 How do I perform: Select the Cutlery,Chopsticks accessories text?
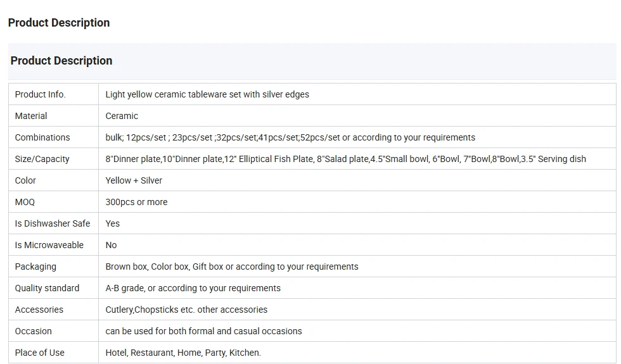tap(186, 310)
